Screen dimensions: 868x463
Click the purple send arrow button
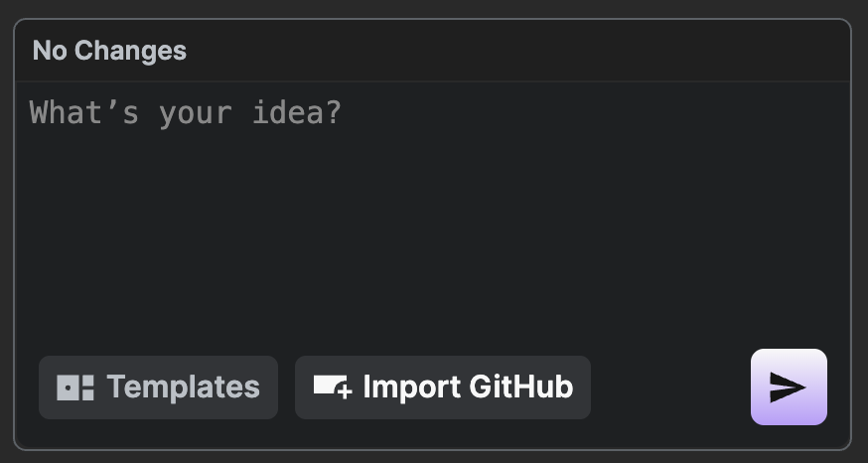coord(789,386)
